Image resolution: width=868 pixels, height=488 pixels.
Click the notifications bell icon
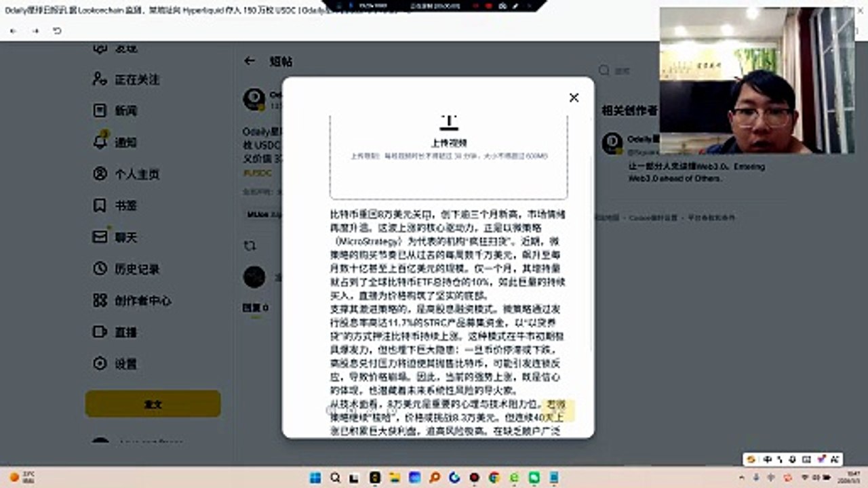100,141
